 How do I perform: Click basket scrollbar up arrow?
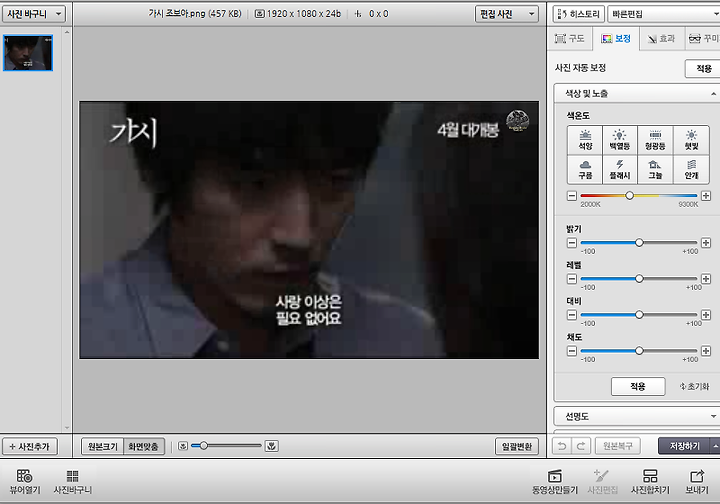[x=67, y=33]
